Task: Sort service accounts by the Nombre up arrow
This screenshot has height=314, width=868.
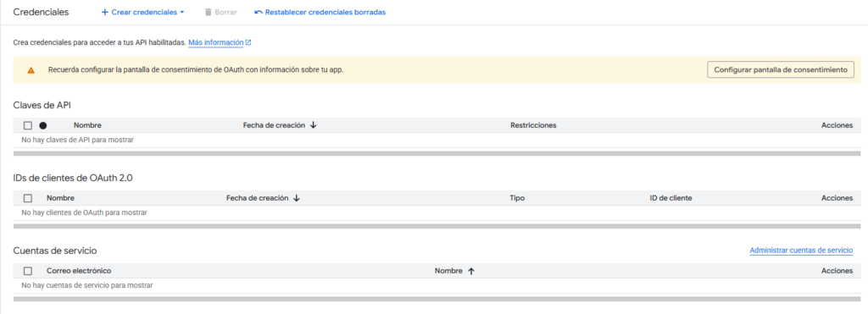Action: point(471,271)
